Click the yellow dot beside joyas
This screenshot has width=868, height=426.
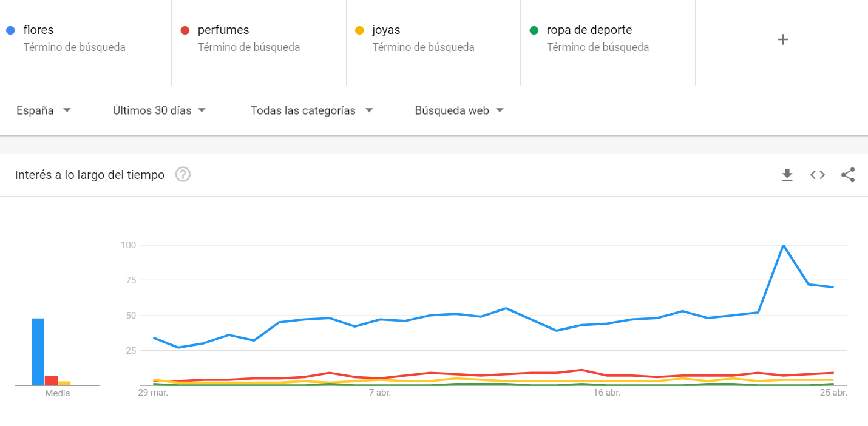click(x=359, y=30)
